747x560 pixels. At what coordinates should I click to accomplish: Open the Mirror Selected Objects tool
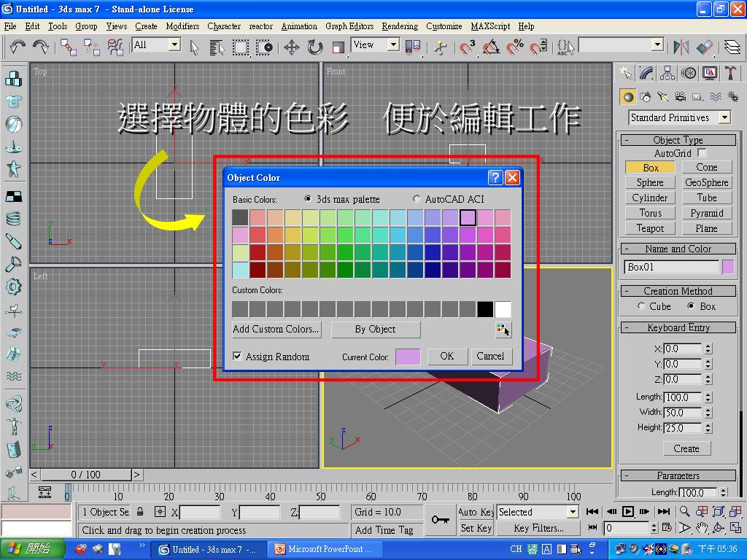point(681,47)
